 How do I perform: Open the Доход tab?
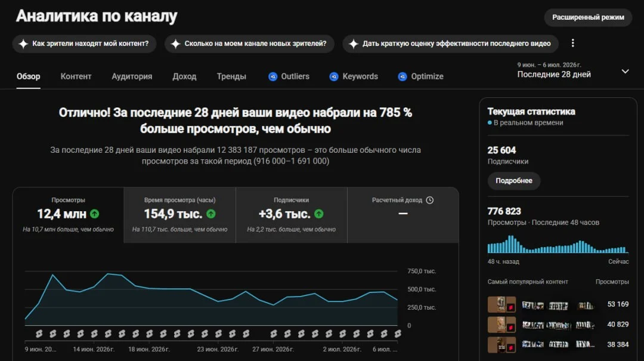pyautogui.click(x=184, y=76)
